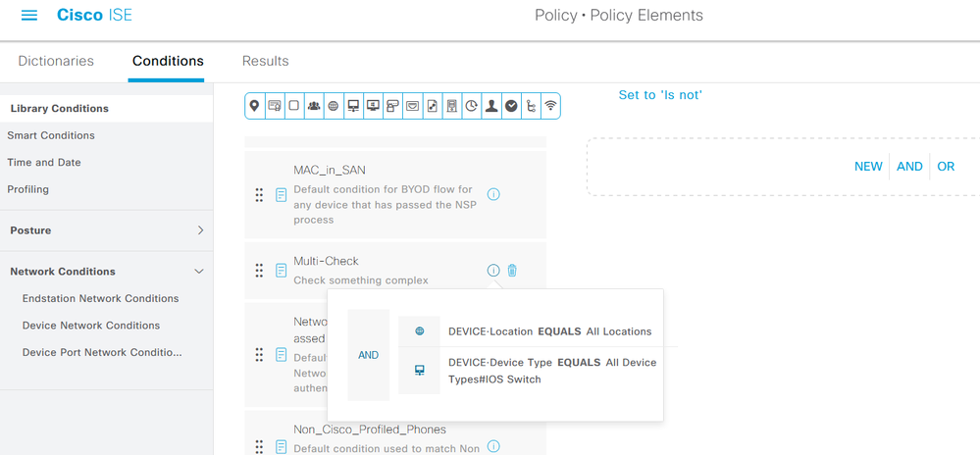Image resolution: width=980 pixels, height=455 pixels.
Task: Select the Multi-Check condition title
Action: pos(327,261)
